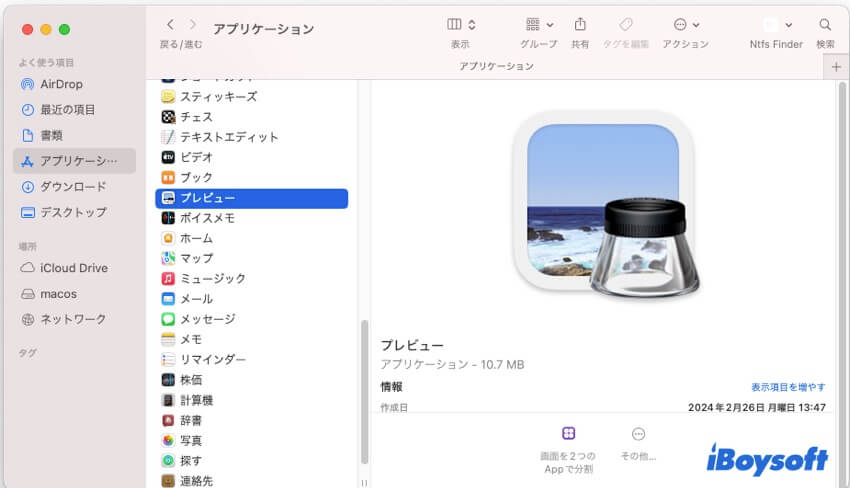Click the column resize handle at bottom
This screenshot has width=850, height=488.
coord(364,482)
